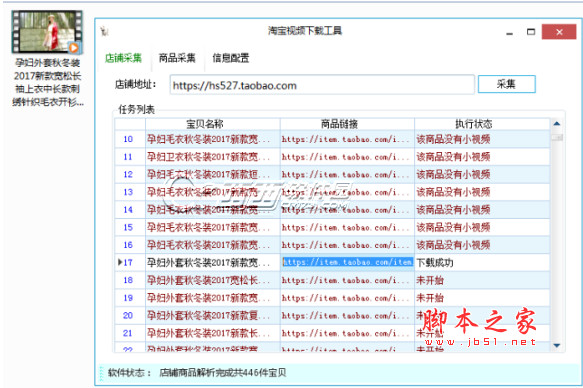Close the 淘宝视频下载工具 window
583x388 pixels.
pos(559,32)
